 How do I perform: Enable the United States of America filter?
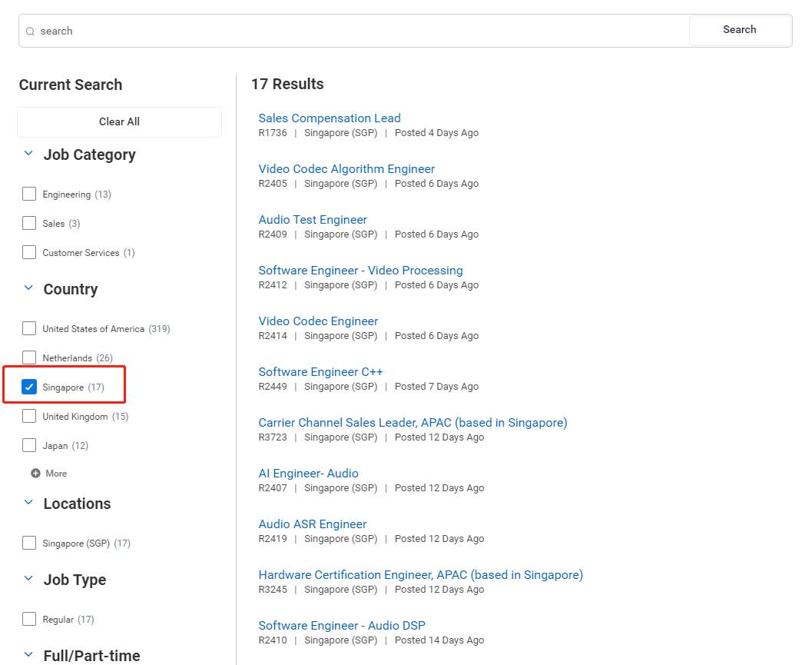pos(29,328)
